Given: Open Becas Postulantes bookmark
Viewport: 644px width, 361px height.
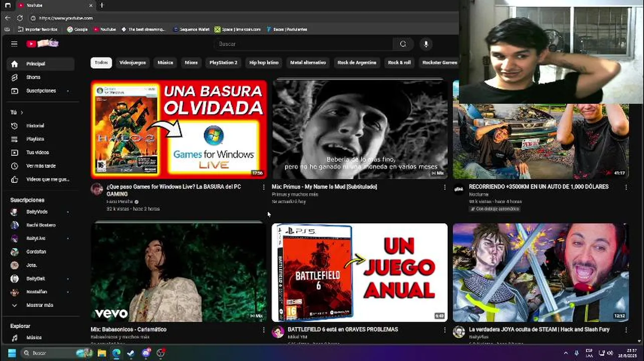Looking at the screenshot, I should tap(287, 29).
